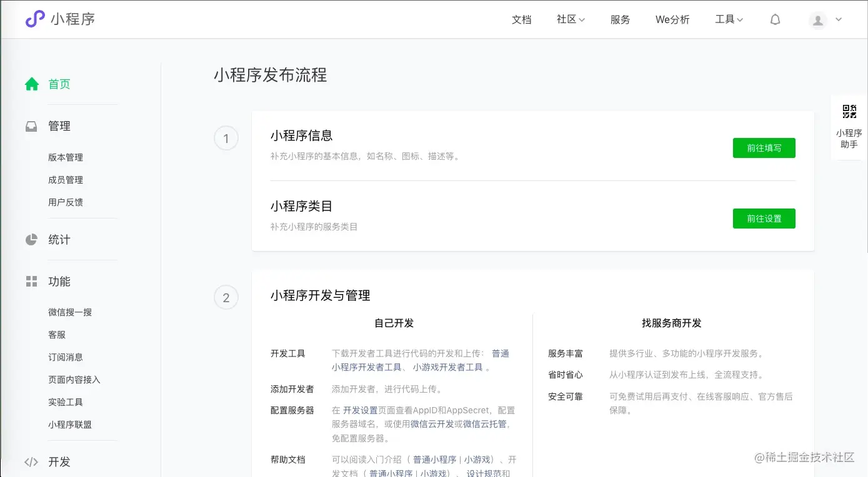Click the 统计 pie chart icon

pos(31,240)
